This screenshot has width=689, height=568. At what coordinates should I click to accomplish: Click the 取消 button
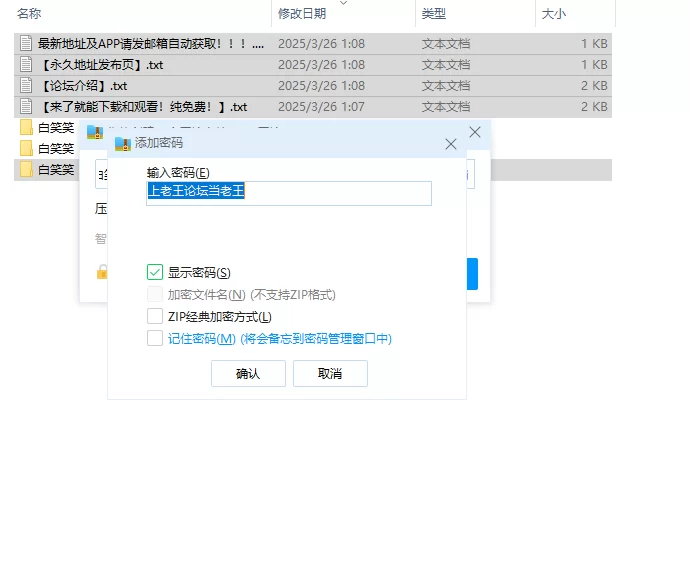(x=330, y=373)
